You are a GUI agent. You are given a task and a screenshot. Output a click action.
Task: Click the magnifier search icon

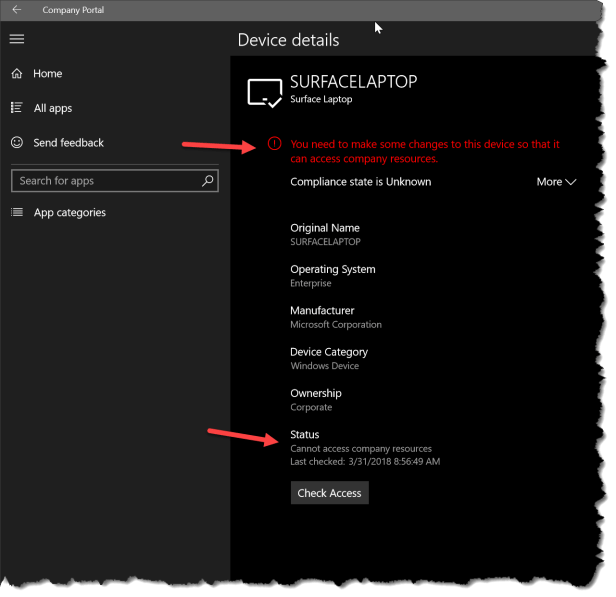[207, 181]
